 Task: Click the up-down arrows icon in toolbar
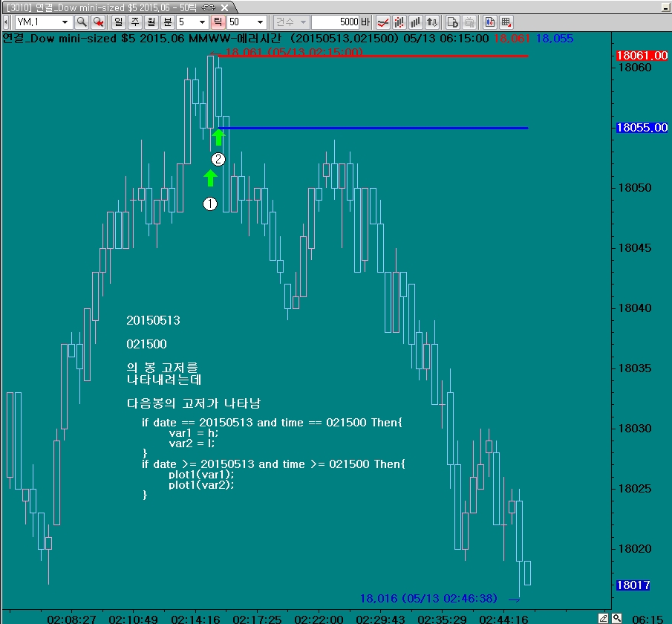click(x=432, y=22)
